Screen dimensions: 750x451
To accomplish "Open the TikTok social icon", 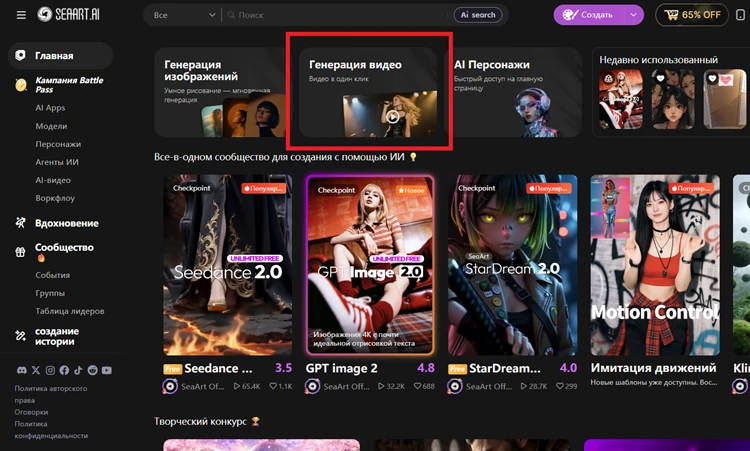I will click(x=78, y=370).
